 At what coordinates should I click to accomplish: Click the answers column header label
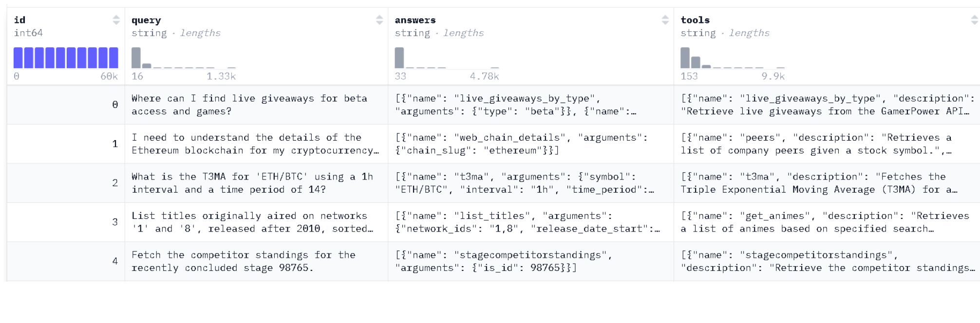click(x=415, y=20)
